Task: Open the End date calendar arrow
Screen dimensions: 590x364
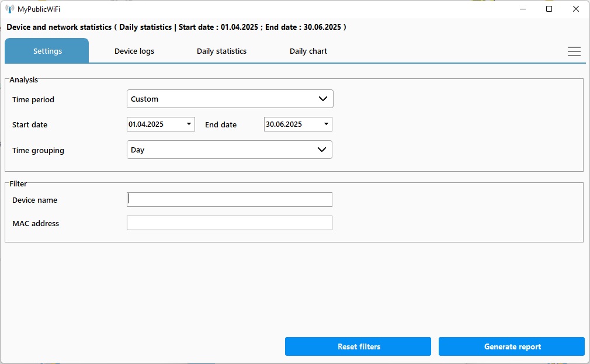Action: (326, 124)
